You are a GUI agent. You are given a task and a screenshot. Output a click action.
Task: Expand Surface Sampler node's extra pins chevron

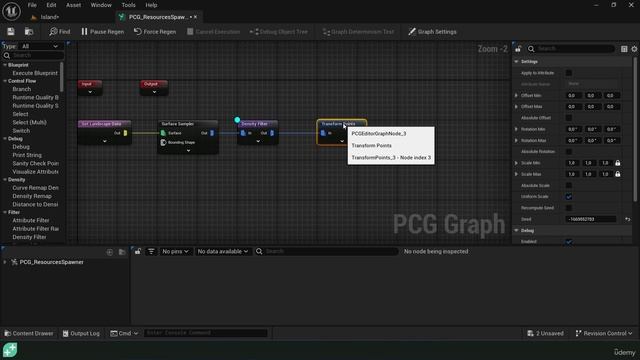188,151
